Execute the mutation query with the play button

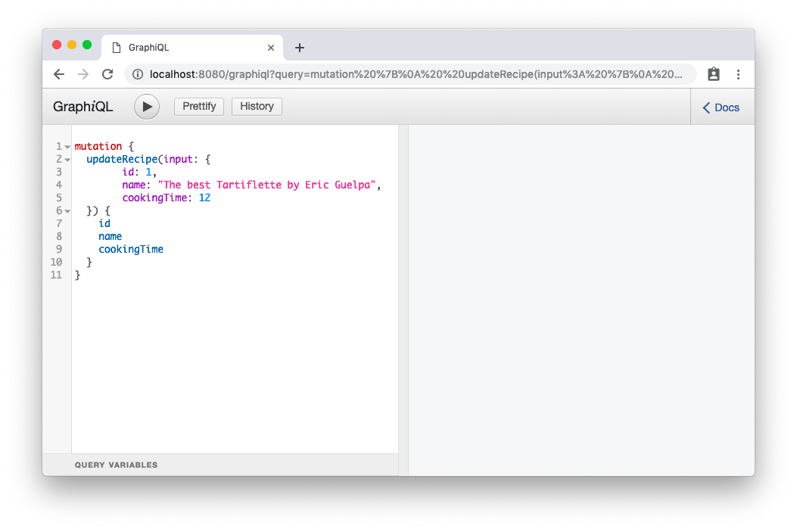point(146,106)
